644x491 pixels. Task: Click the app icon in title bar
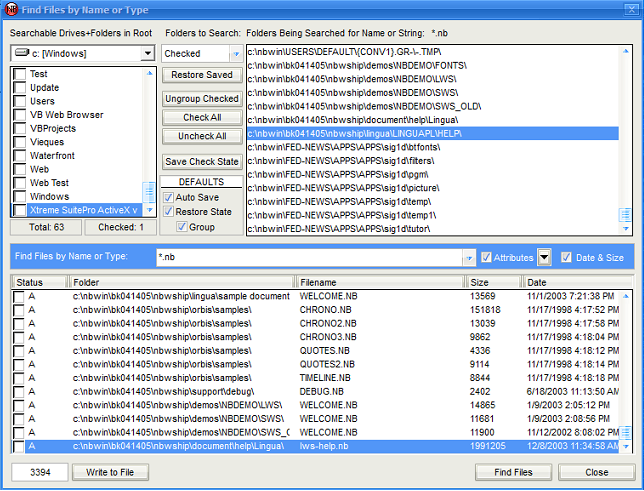11,10
